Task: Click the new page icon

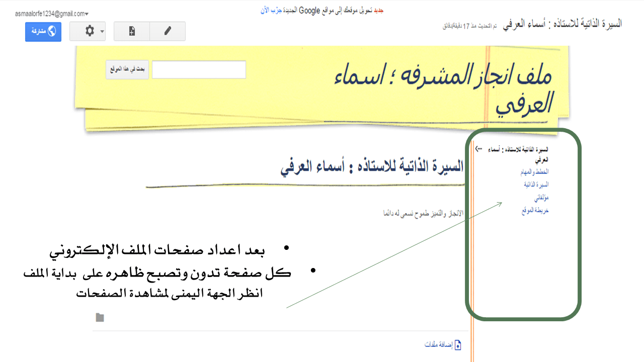Action: click(132, 31)
